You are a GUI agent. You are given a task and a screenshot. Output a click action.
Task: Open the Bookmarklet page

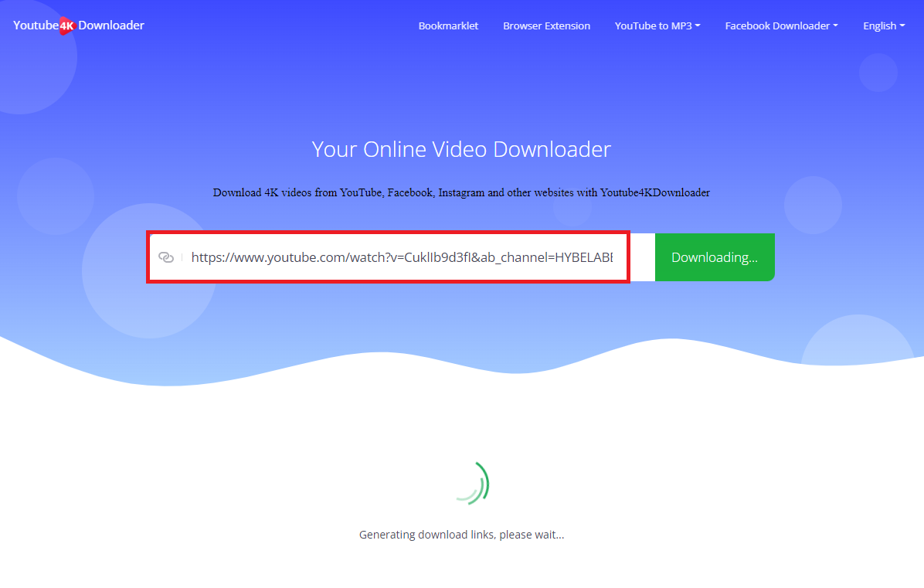coord(448,26)
